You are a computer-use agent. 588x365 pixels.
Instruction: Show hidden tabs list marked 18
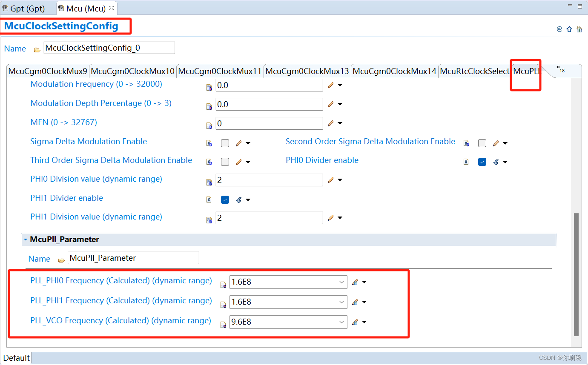coord(561,69)
